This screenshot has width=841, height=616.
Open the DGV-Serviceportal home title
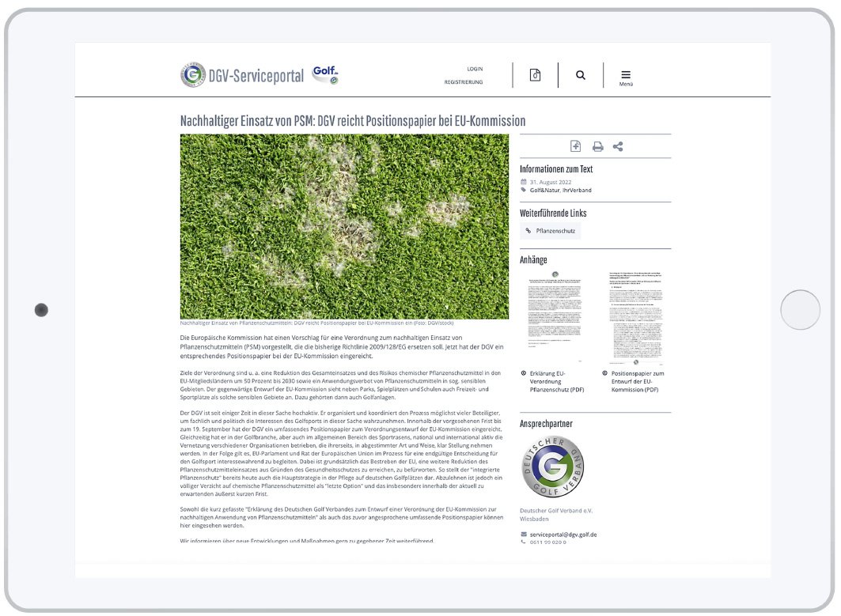tap(256, 76)
